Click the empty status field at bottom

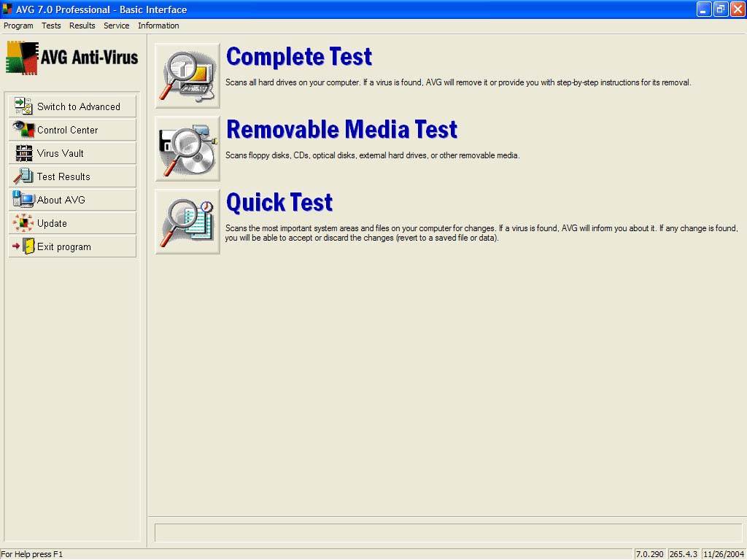[449, 532]
